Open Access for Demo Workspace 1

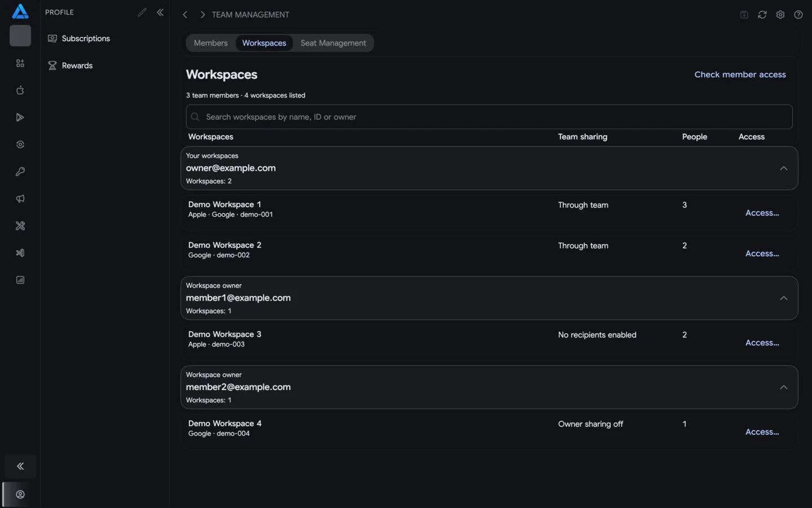762,213
